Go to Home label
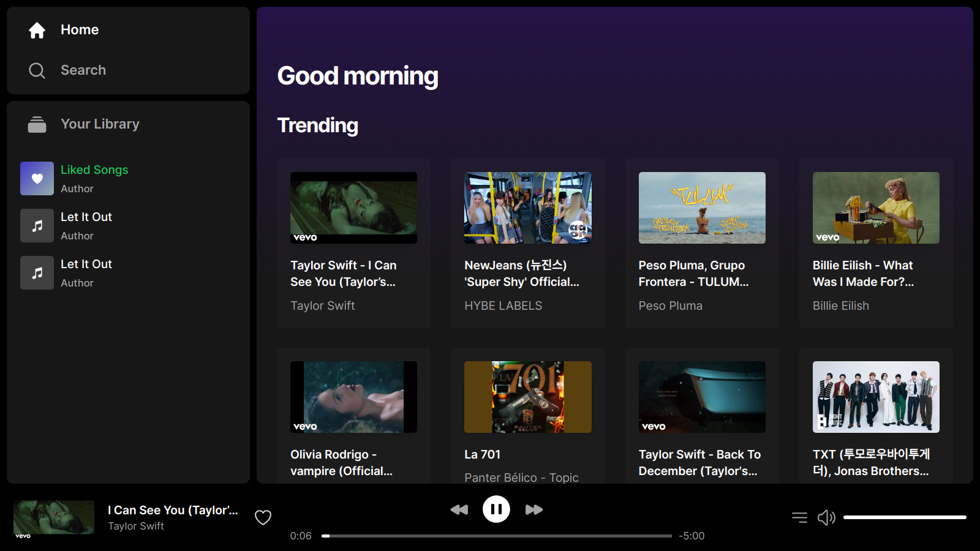The image size is (980, 551). click(80, 30)
